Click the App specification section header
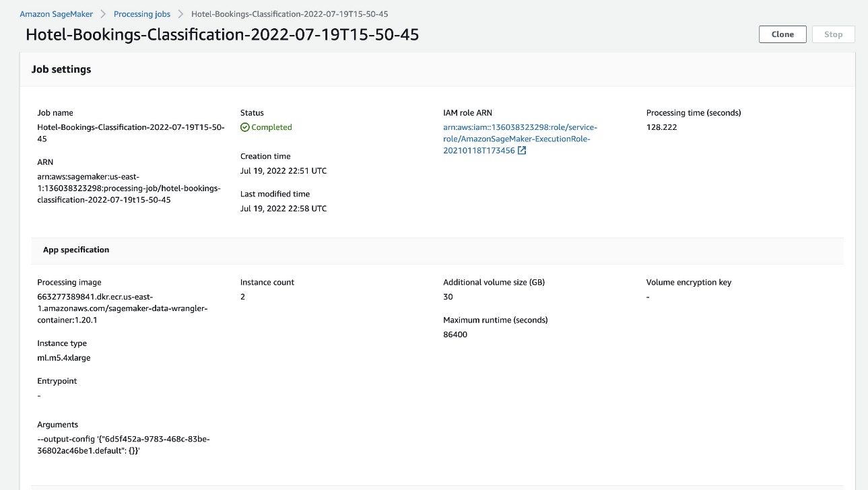 point(76,250)
